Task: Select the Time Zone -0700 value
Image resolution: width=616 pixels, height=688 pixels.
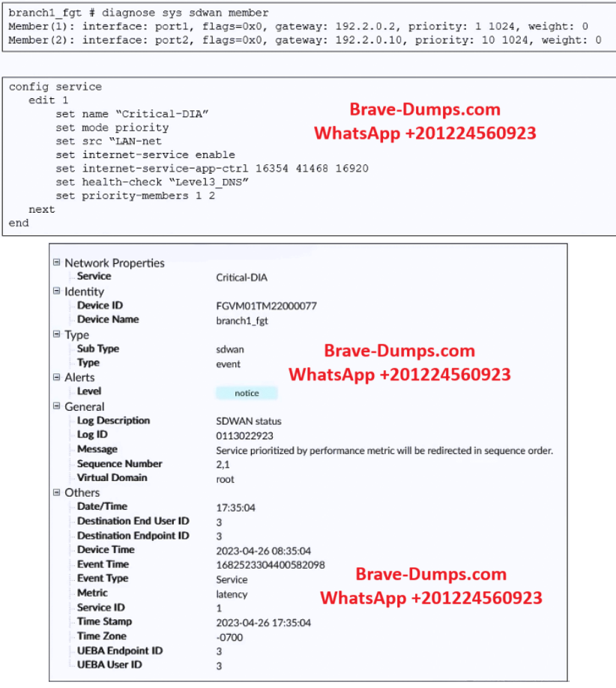Action: pos(229,637)
